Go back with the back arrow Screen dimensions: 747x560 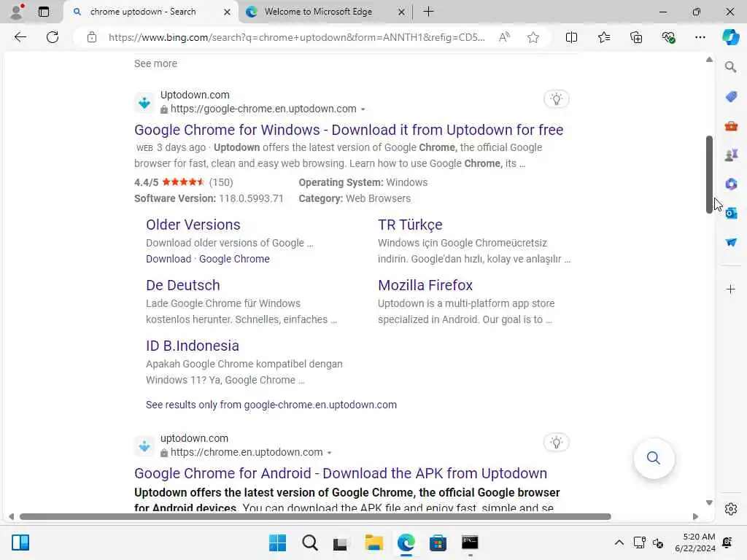coord(20,37)
